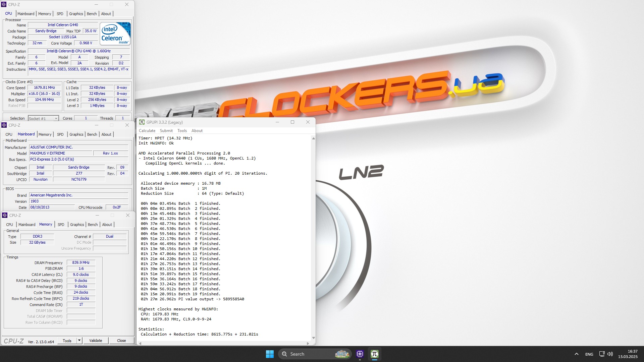Click the Core Voltage 0.968 V value

click(x=86, y=43)
